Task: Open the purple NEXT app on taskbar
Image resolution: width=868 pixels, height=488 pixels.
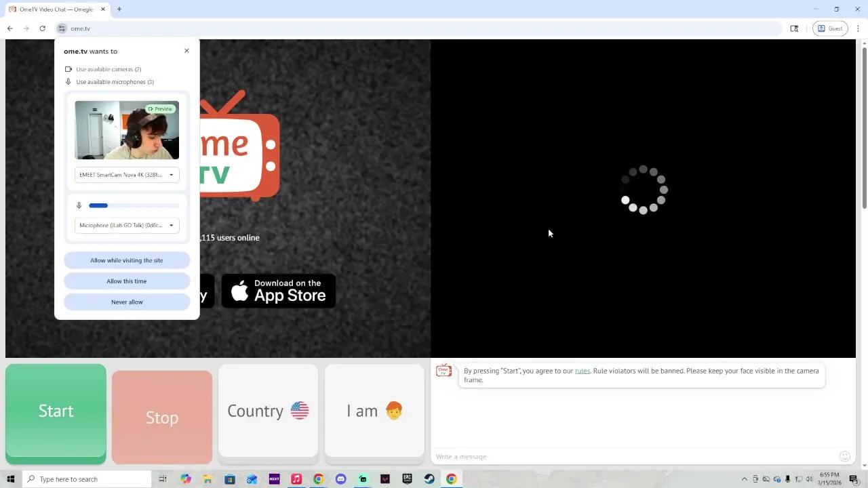Action: (274, 479)
